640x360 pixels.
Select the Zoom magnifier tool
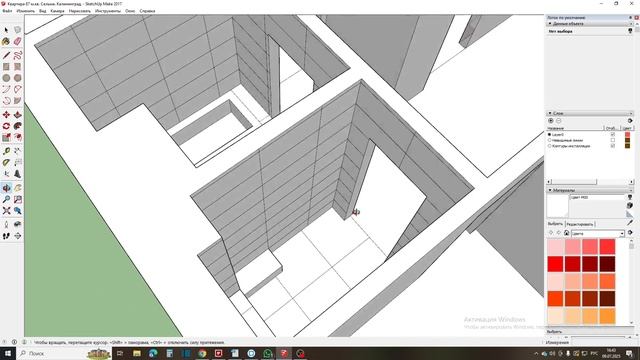tap(6, 200)
